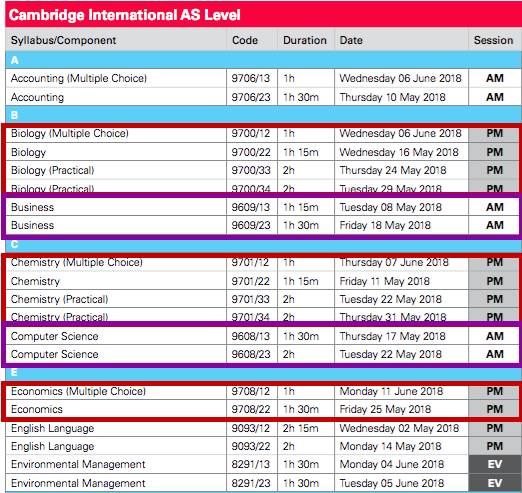This screenshot has height=493, width=522.
Task: Select Accounting (Multiple Choice) row name
Action: point(79,78)
